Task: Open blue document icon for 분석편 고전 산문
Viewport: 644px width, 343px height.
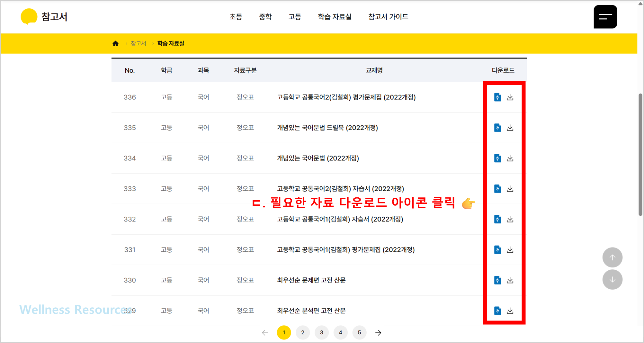Action: pos(497,311)
